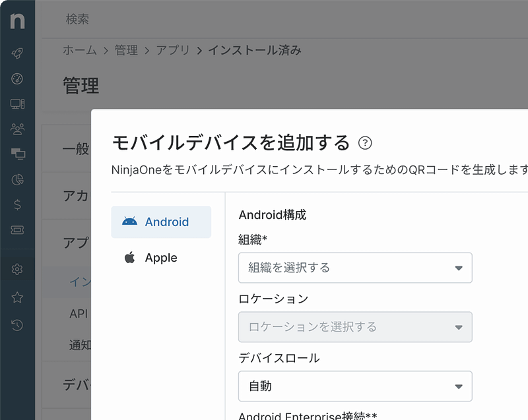This screenshot has width=528, height=420.
Task: Open the デバイスロール dropdown showing 自動
Action: pos(355,386)
